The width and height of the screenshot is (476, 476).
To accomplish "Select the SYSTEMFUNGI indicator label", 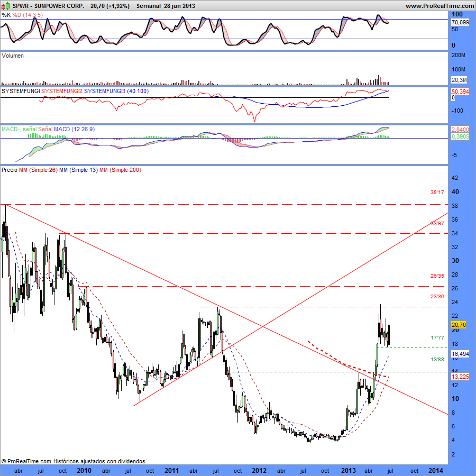I will click(21, 91).
